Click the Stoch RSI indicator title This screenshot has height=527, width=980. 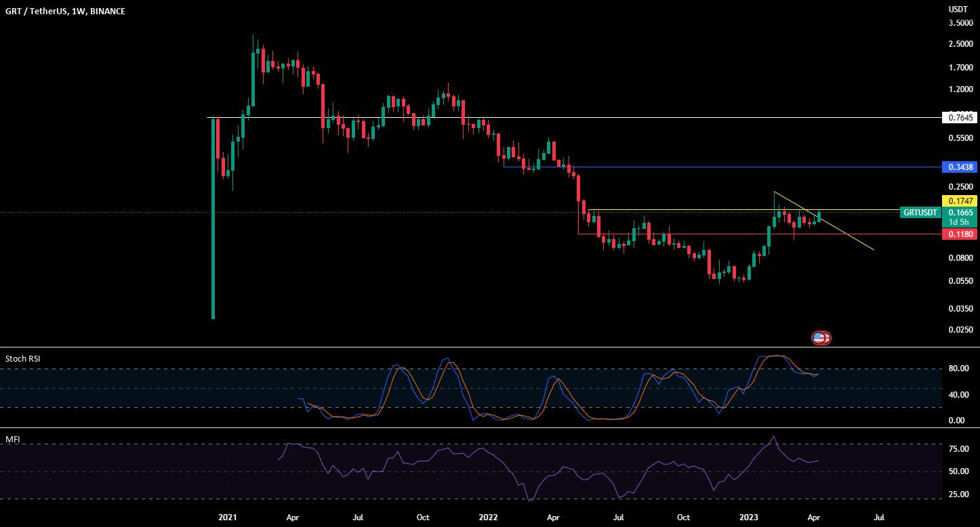pyautogui.click(x=22, y=358)
